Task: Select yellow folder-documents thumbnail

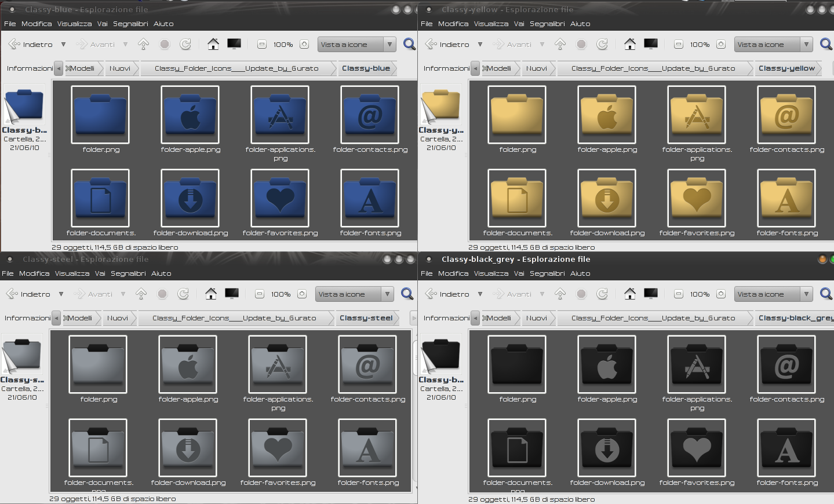Action: [x=517, y=198]
